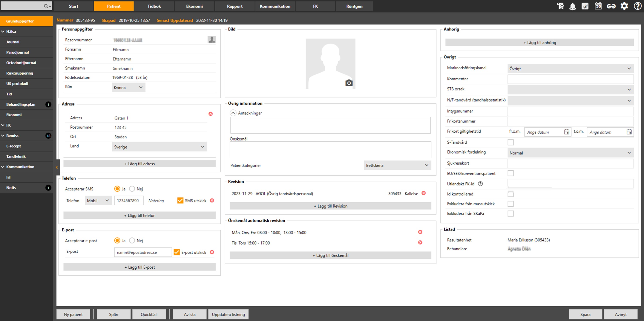This screenshot has height=321, width=644.
Task: Open the Frikort f.r.o.m. date picker
Action: click(566, 132)
